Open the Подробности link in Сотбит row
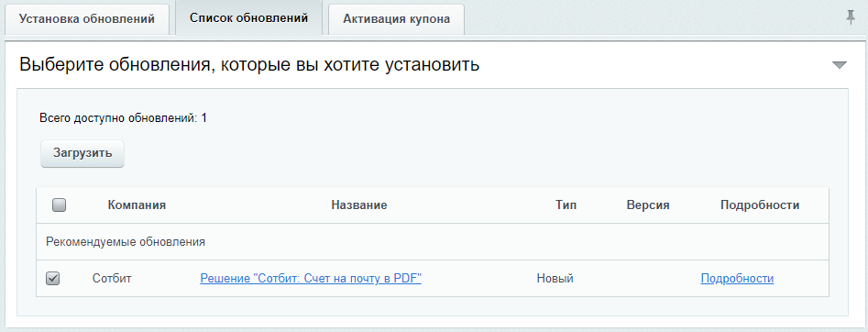Viewport: 868px width, 332px height. [737, 279]
